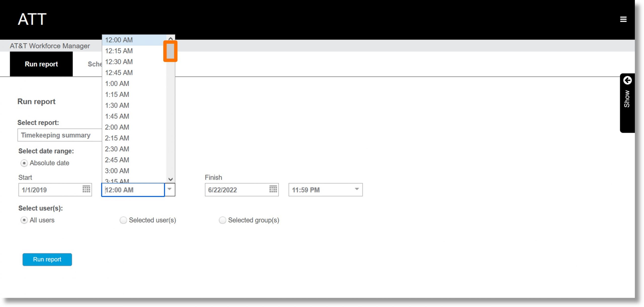Choose 12:15 AM from time list

[134, 51]
